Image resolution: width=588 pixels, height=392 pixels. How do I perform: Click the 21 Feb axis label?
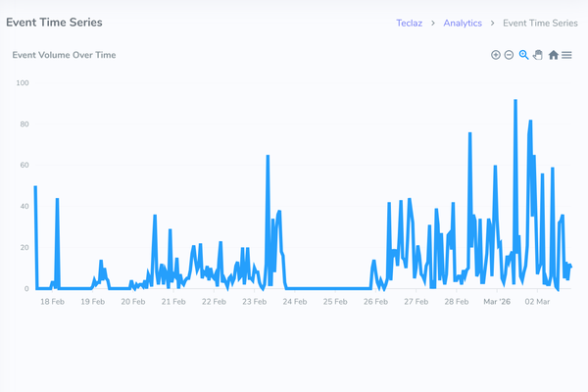click(x=173, y=302)
